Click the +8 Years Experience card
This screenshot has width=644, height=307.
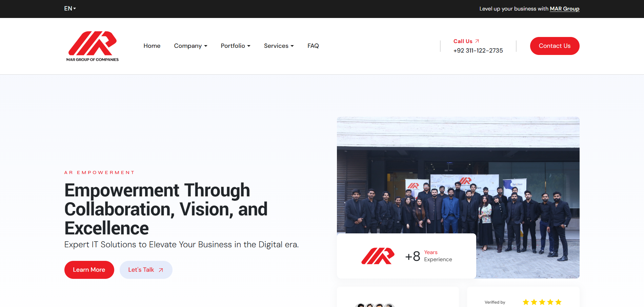[x=406, y=256]
